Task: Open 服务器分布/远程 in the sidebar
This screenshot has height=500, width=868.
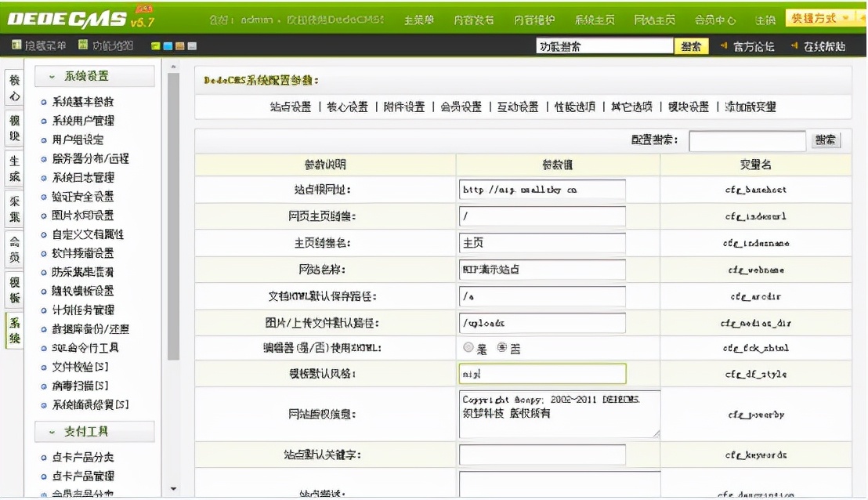Action: click(90, 158)
